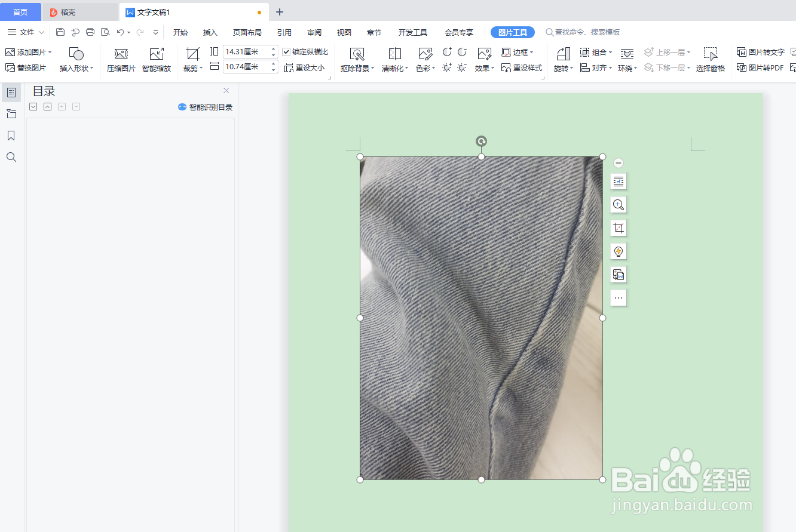This screenshot has height=532, width=796.
Task: Select 选择窗格 selection pane icon
Action: [711, 60]
